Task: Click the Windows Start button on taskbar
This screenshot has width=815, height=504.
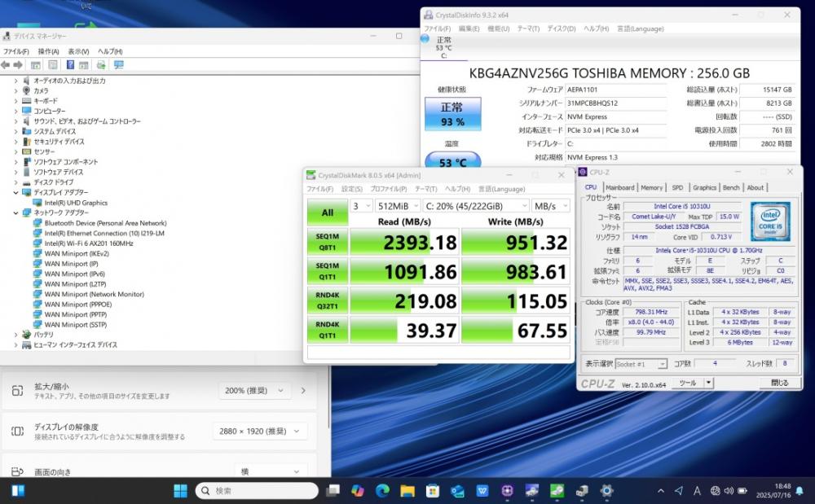Action: tap(180, 490)
